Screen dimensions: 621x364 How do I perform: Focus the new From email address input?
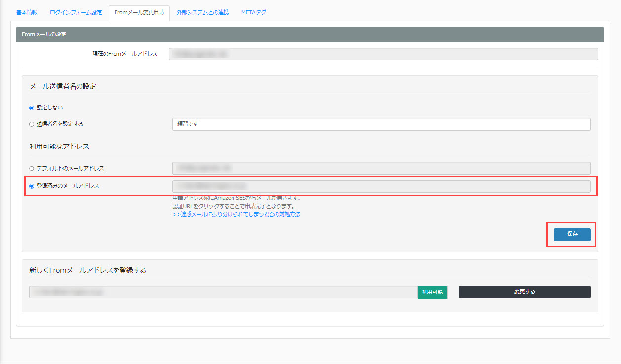[223, 292]
